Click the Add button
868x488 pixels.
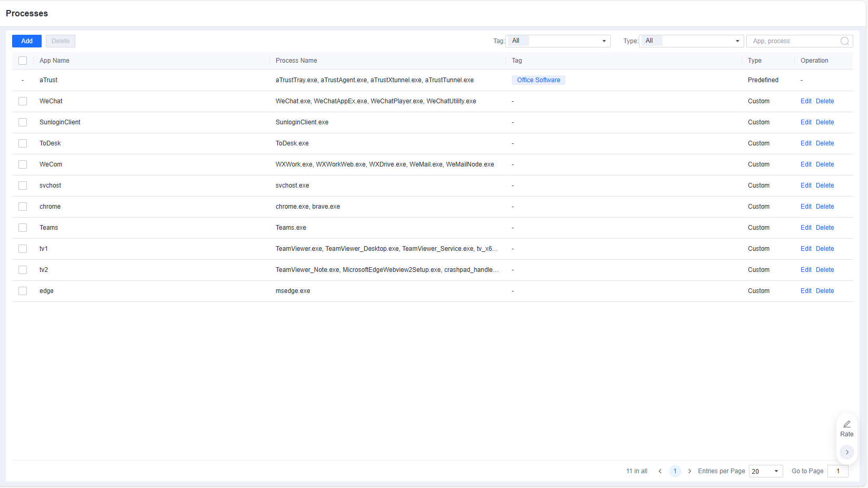[x=27, y=41]
